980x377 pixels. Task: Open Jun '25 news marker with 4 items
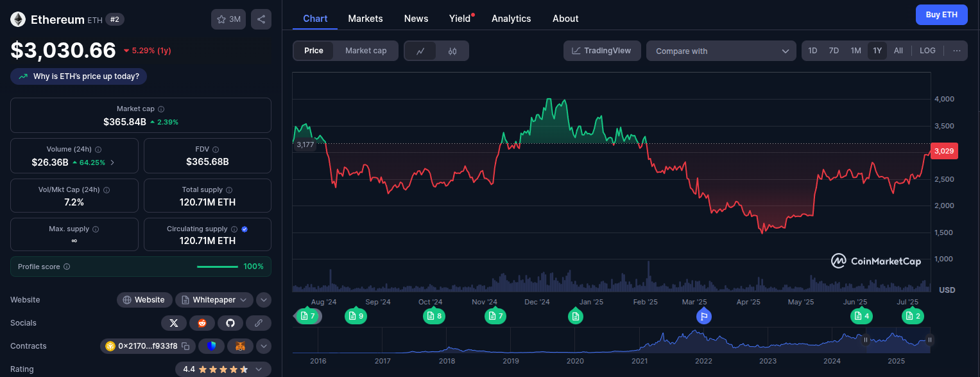[861, 316]
